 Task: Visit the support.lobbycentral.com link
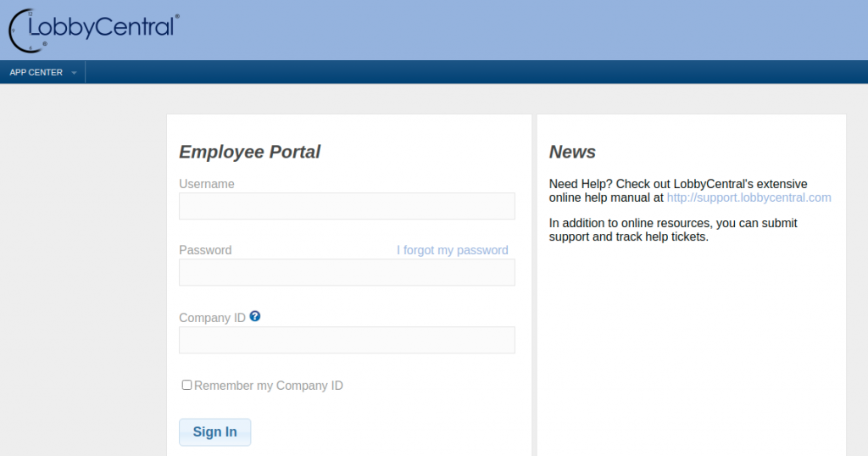pos(748,197)
